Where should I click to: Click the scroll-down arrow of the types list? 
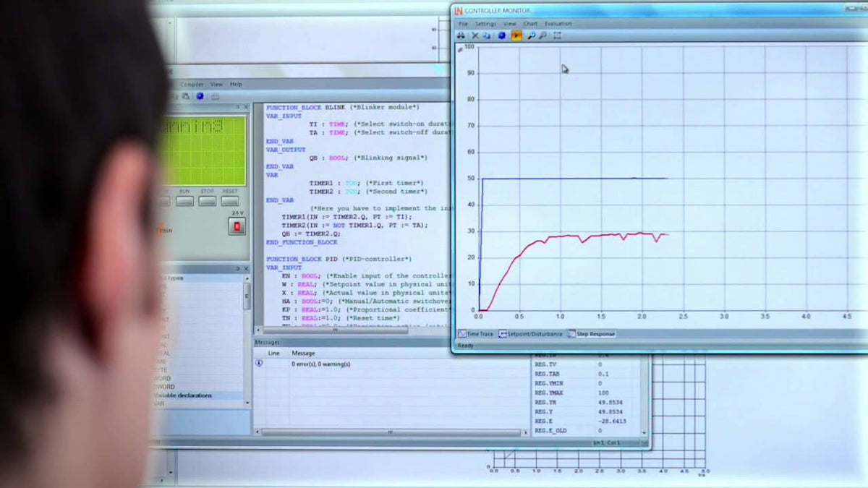click(x=247, y=403)
